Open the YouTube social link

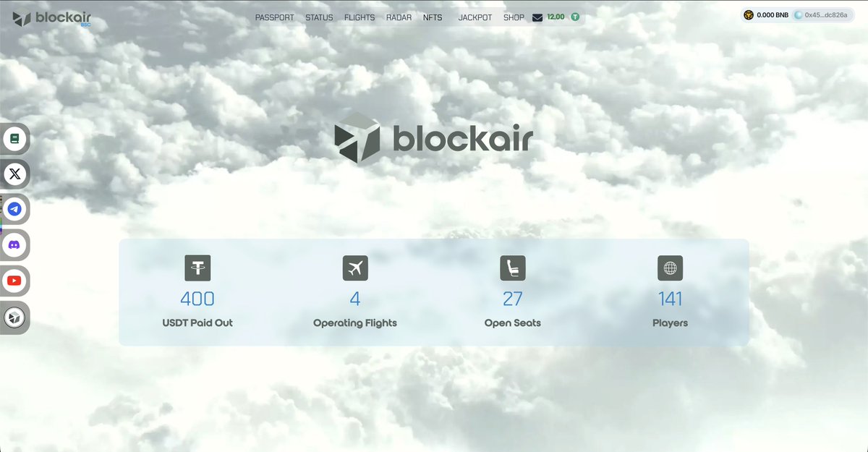[14, 281]
